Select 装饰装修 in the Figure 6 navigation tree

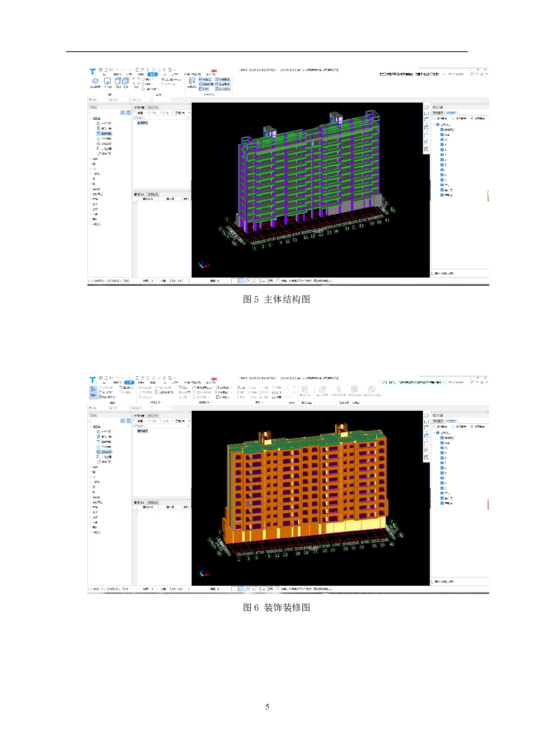[106, 452]
